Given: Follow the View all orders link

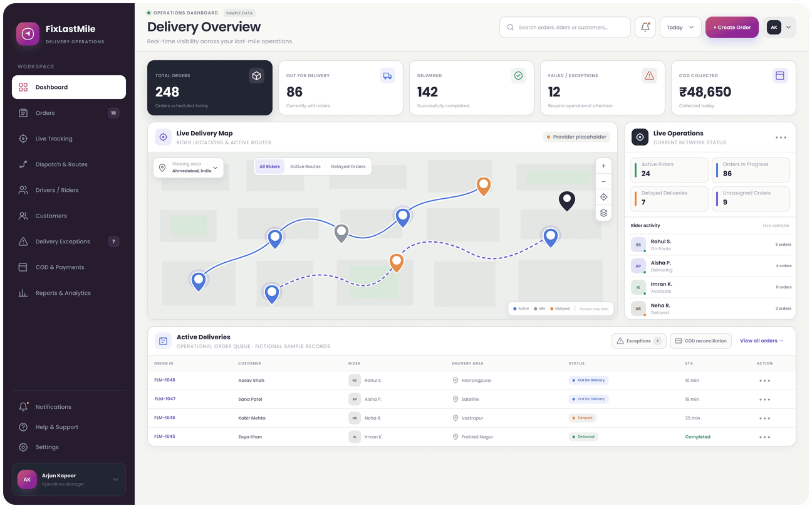Looking at the screenshot, I should 762,341.
